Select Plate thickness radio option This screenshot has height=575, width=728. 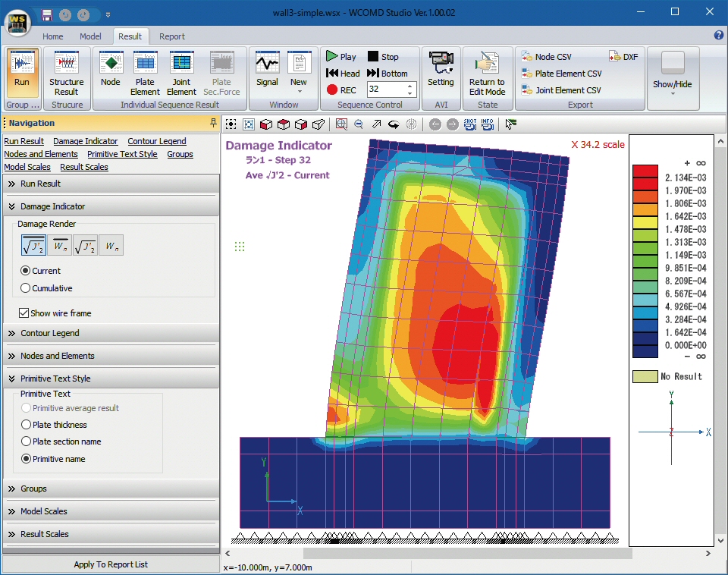[27, 425]
